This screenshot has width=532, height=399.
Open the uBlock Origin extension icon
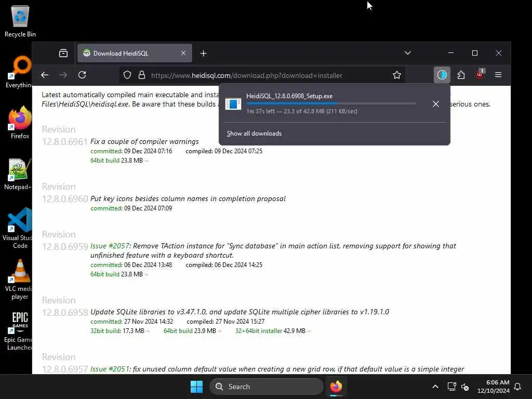[x=480, y=74]
